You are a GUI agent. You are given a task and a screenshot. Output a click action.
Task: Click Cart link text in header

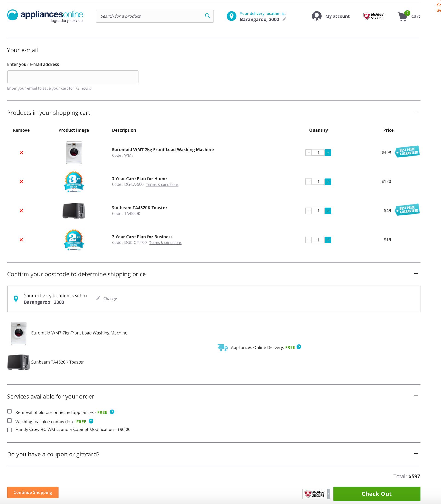(x=416, y=16)
